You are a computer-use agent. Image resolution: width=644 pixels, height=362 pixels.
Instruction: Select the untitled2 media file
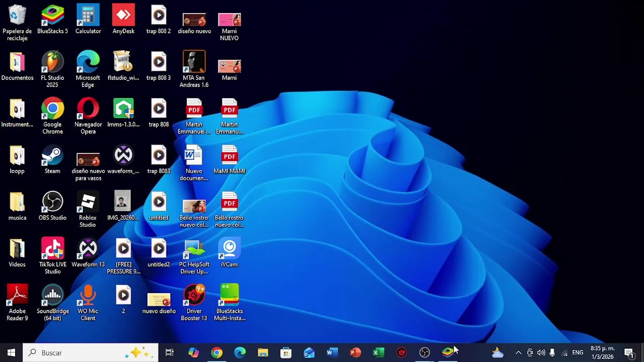(158, 253)
